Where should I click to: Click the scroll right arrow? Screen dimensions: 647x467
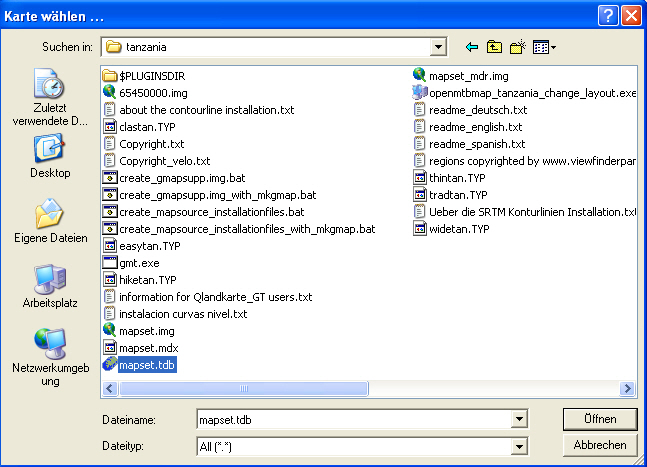click(628, 389)
